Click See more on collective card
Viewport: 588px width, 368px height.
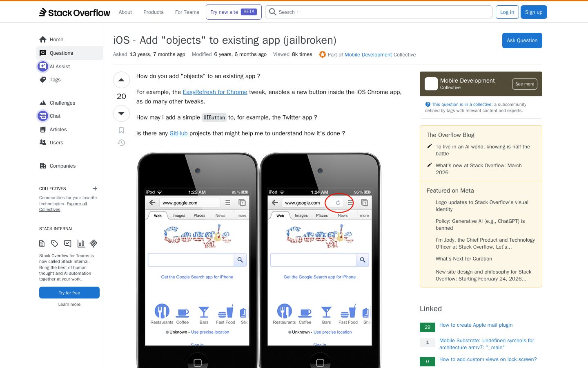tap(525, 84)
